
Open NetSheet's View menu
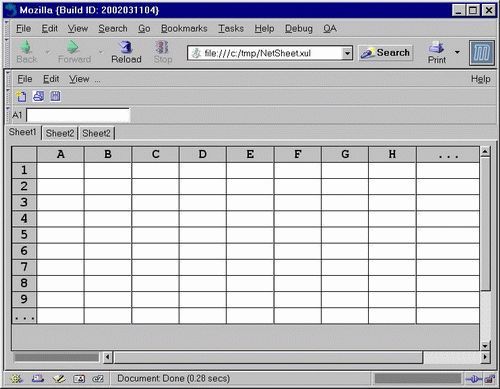(x=79, y=79)
